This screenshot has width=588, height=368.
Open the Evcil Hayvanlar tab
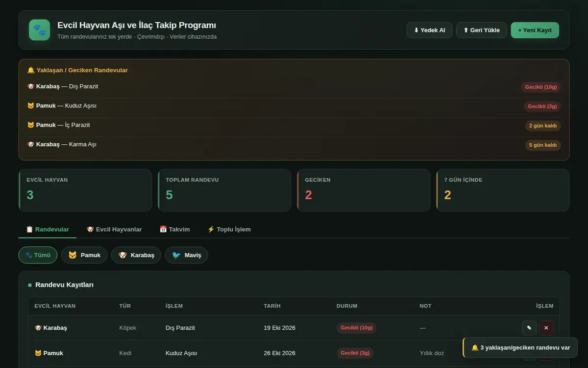114,229
